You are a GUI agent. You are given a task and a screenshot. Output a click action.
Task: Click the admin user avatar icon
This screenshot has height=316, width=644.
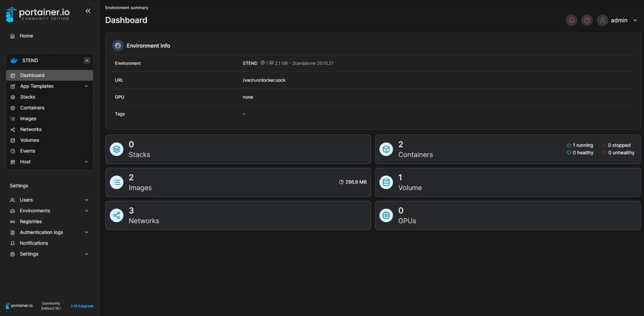(x=602, y=20)
